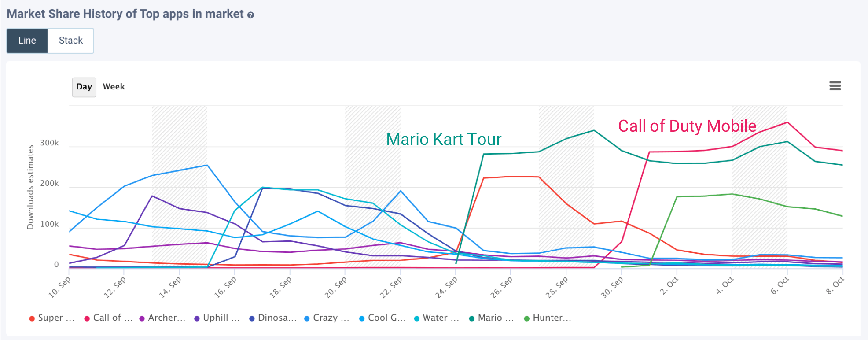
Task: Click the 24. Sep x-axis label
Action: coord(447,288)
